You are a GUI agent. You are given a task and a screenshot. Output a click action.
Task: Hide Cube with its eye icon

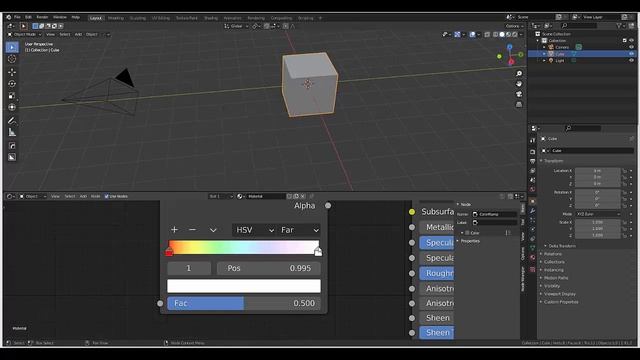[631, 53]
